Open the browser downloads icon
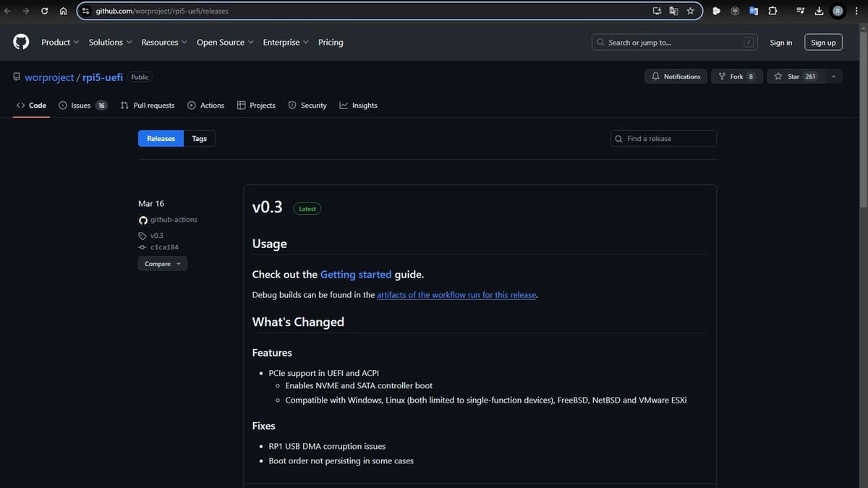868x488 pixels. [x=819, y=11]
